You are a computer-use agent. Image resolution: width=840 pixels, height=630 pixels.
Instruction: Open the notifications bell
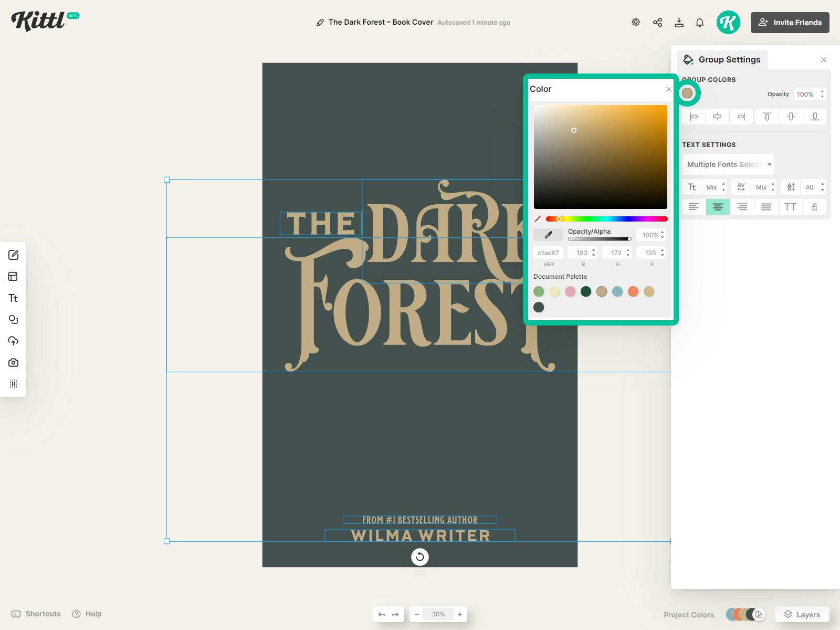699,22
